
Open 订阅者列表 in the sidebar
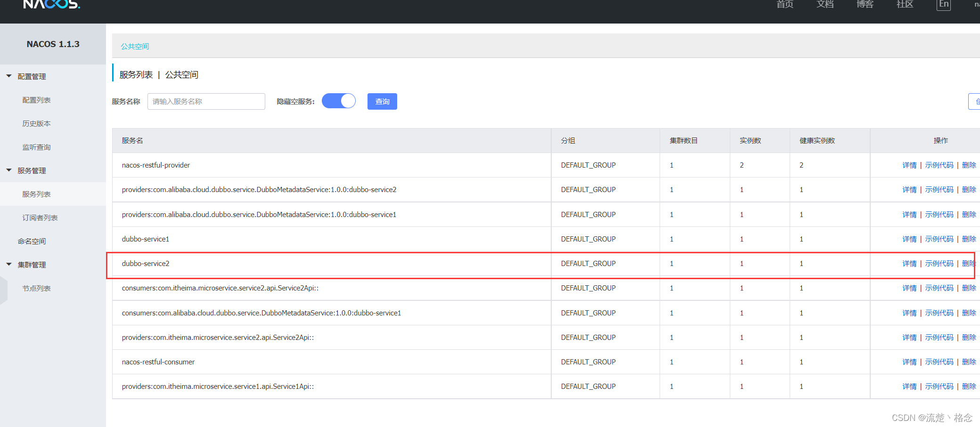pyautogui.click(x=40, y=218)
